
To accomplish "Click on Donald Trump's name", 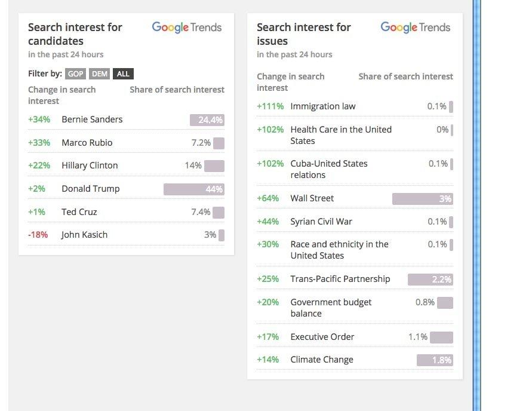I will (90, 189).
